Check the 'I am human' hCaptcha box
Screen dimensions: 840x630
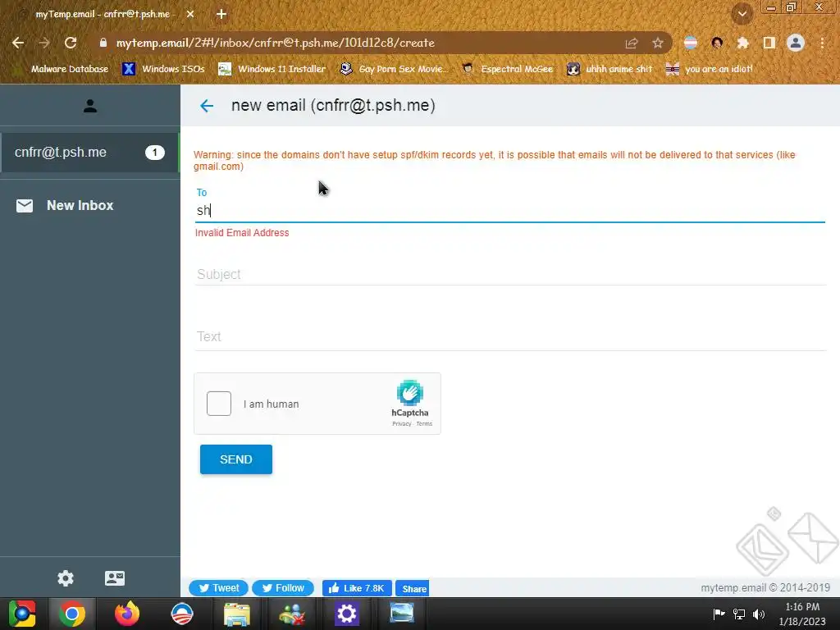218,404
